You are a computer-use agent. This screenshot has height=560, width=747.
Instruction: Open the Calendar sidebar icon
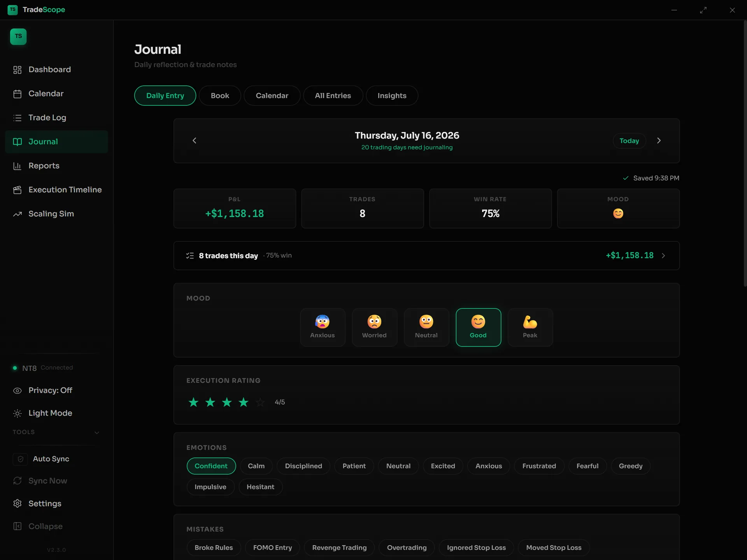click(x=17, y=94)
